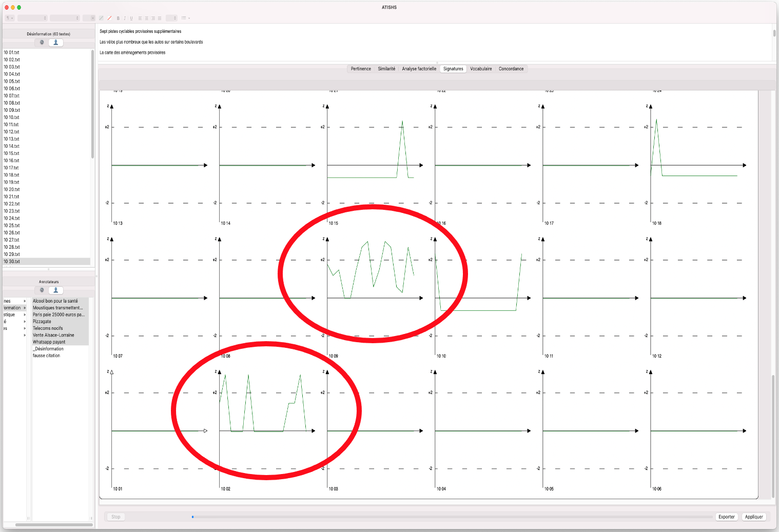Click the red slash text color icon
The image size is (779, 532).
(109, 18)
